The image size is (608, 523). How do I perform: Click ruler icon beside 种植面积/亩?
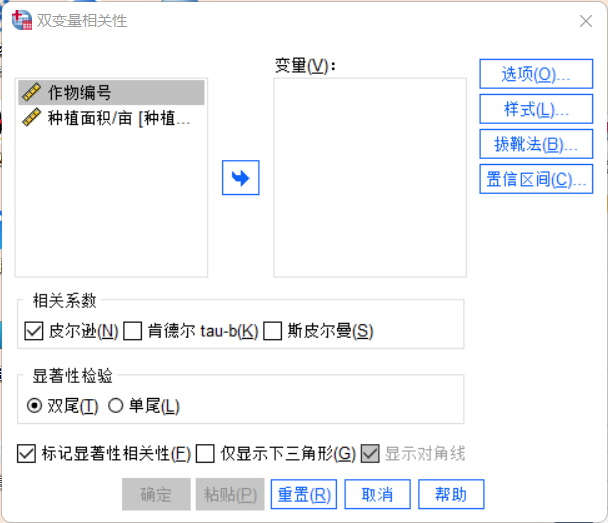click(x=31, y=117)
